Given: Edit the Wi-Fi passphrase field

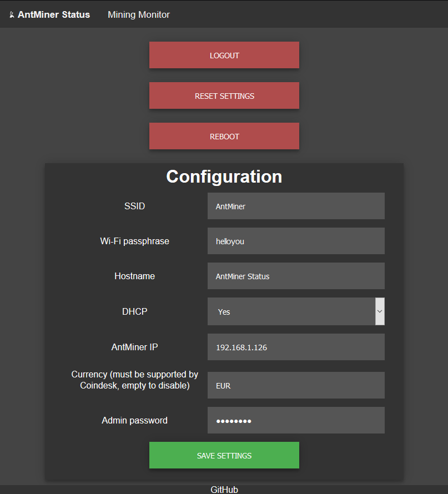Looking at the screenshot, I should click(x=296, y=241).
